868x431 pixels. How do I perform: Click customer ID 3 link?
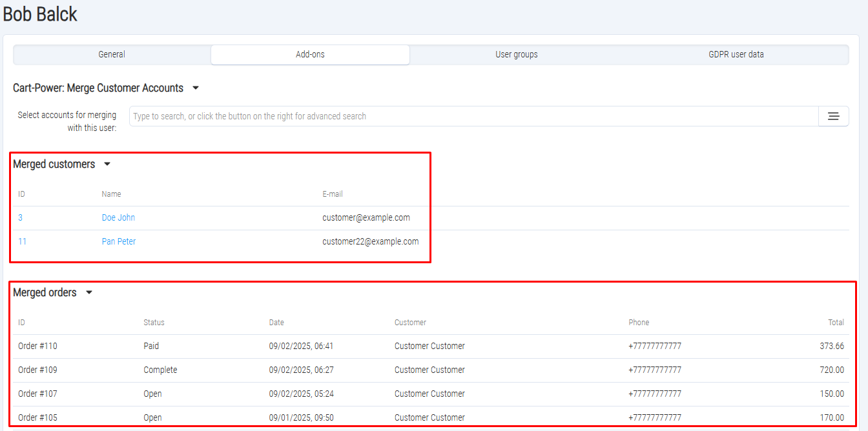tap(21, 217)
